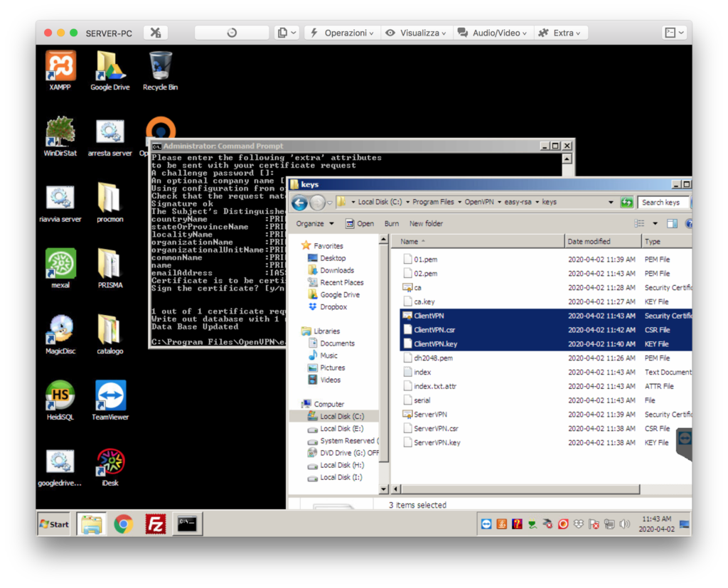The image size is (728, 588).
Task: Click the Windows Explorer taskbar icon
Action: click(x=92, y=525)
